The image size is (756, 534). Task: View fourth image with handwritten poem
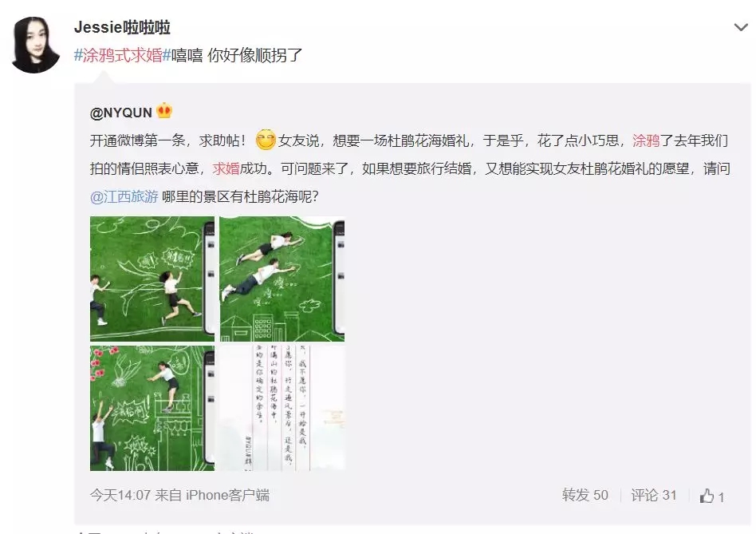[282, 408]
